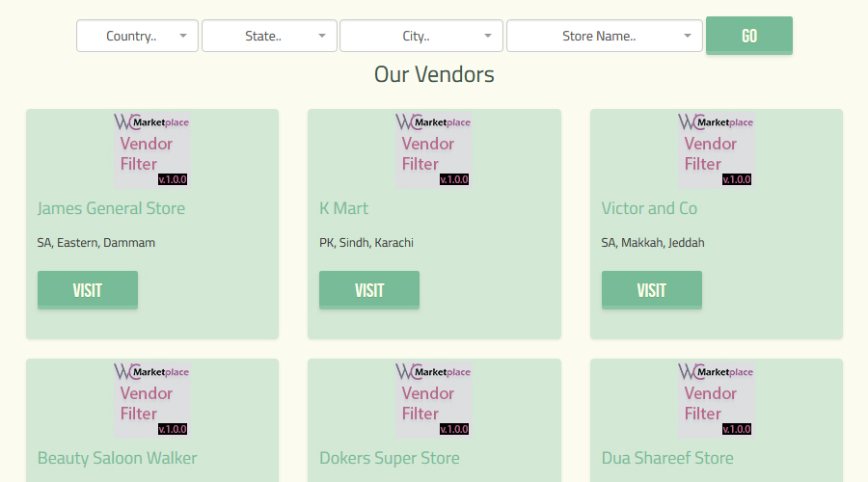Expand the State dropdown filter

tap(269, 37)
